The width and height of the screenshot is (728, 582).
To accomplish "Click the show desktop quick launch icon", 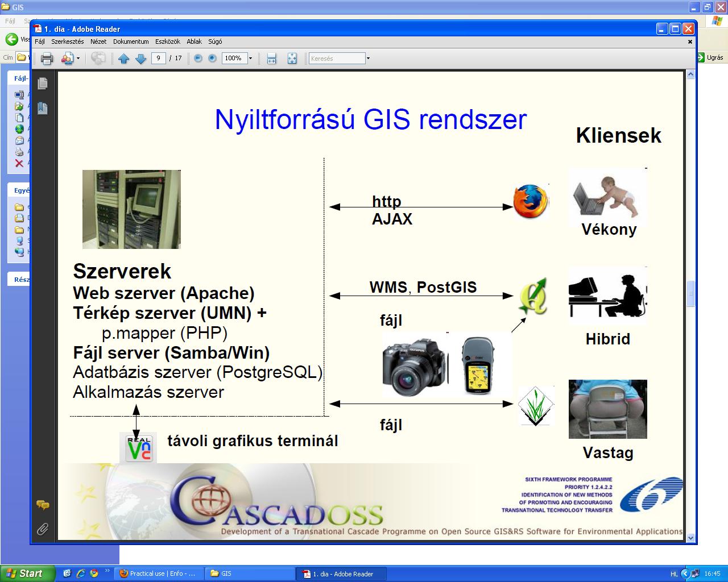I will tap(67, 573).
